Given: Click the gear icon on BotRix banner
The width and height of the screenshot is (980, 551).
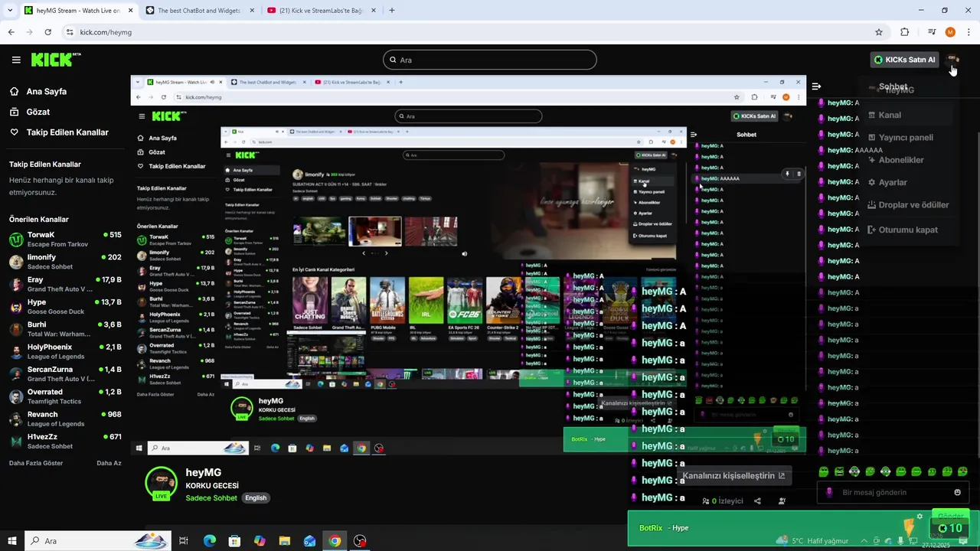Looking at the screenshot, I should tap(920, 516).
